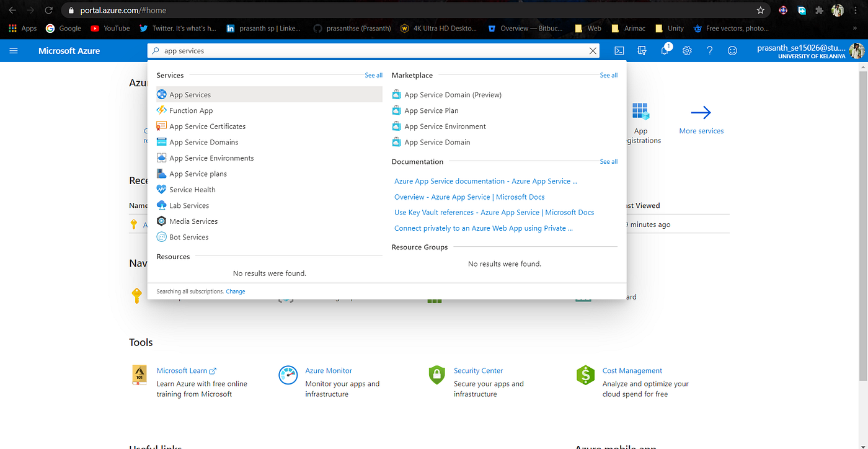
Task: Open Cloud Shell from the top bar
Action: point(619,51)
